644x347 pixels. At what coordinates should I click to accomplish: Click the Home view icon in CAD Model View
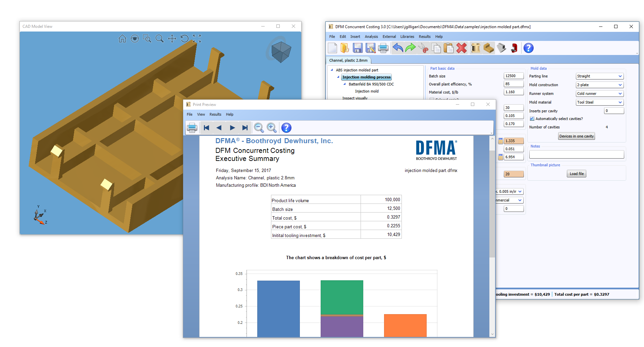click(x=122, y=39)
